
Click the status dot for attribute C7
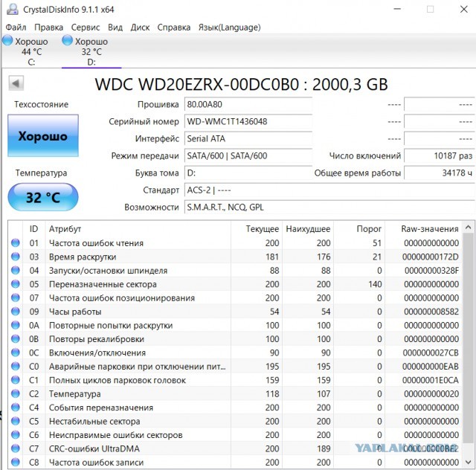coord(16,448)
